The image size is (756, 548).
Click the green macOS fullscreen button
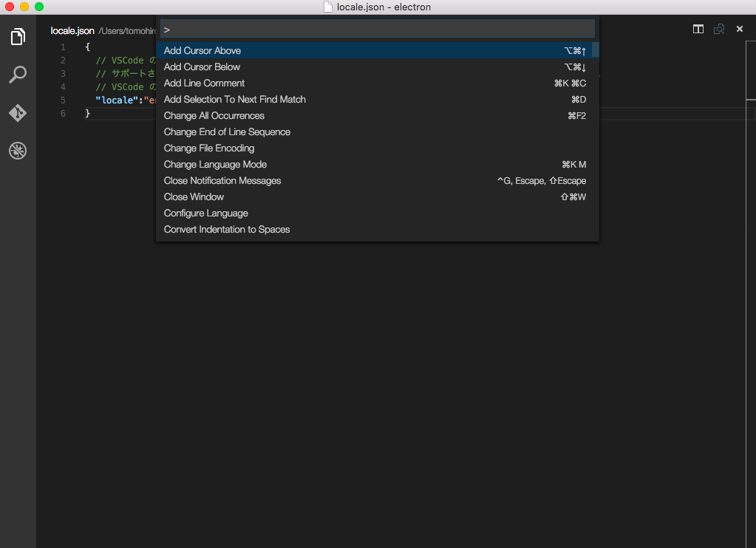(x=39, y=7)
